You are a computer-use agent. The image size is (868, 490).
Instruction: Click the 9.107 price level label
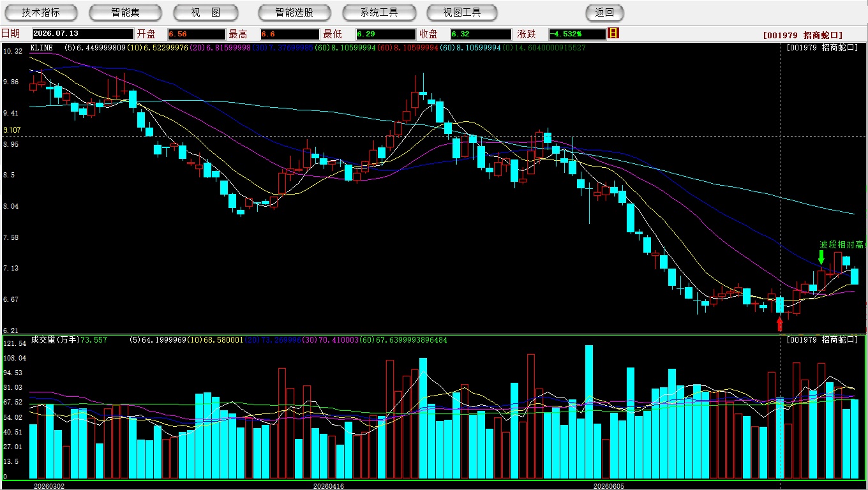click(12, 130)
